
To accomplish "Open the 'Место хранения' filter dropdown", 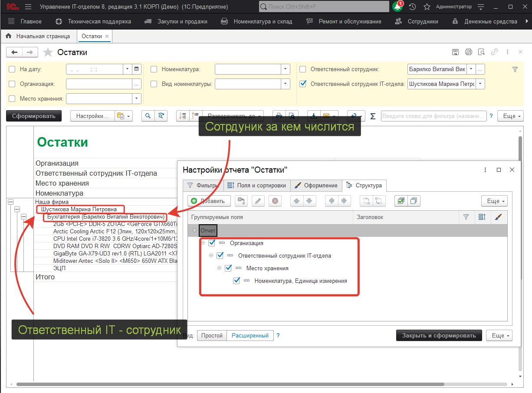I will click(137, 99).
